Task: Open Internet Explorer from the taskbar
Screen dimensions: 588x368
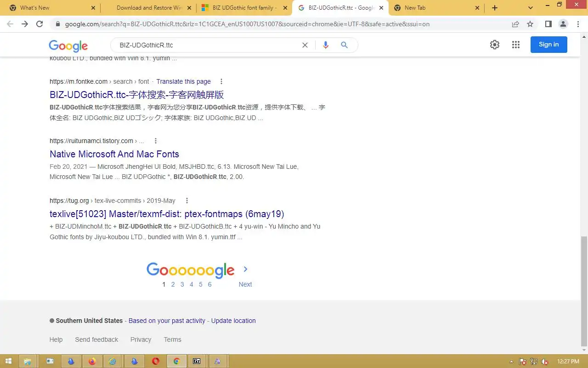Action: tap(113, 361)
